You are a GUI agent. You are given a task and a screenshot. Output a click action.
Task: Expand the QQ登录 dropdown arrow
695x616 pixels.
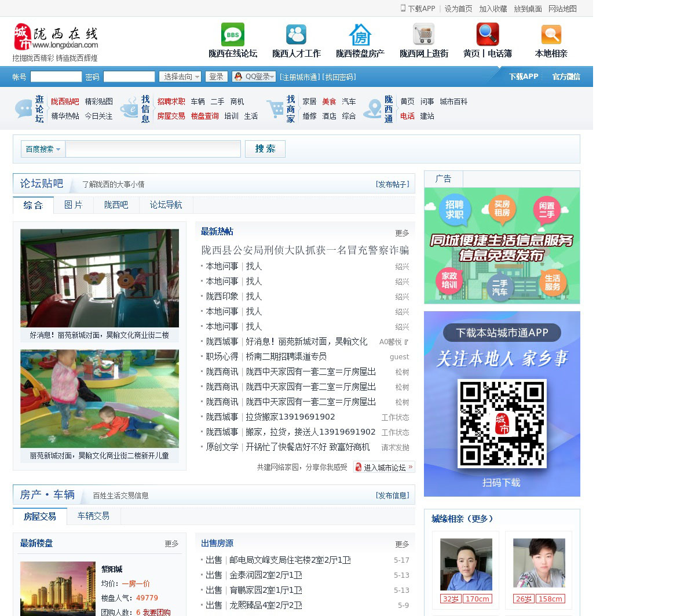tap(272, 76)
